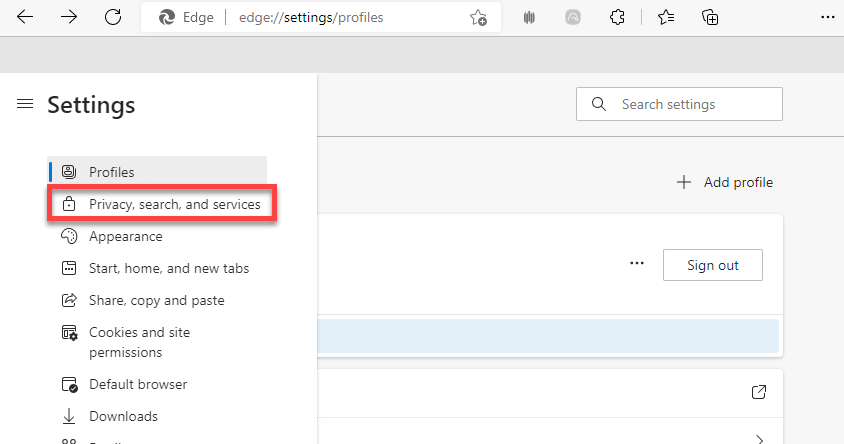844x444 pixels.
Task: Select Privacy, search, and services
Action: pos(174,204)
